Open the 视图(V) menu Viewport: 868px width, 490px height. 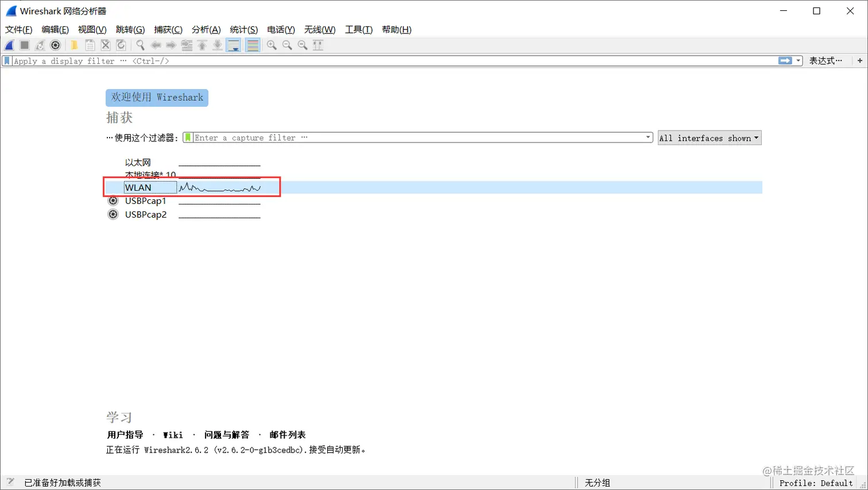92,30
